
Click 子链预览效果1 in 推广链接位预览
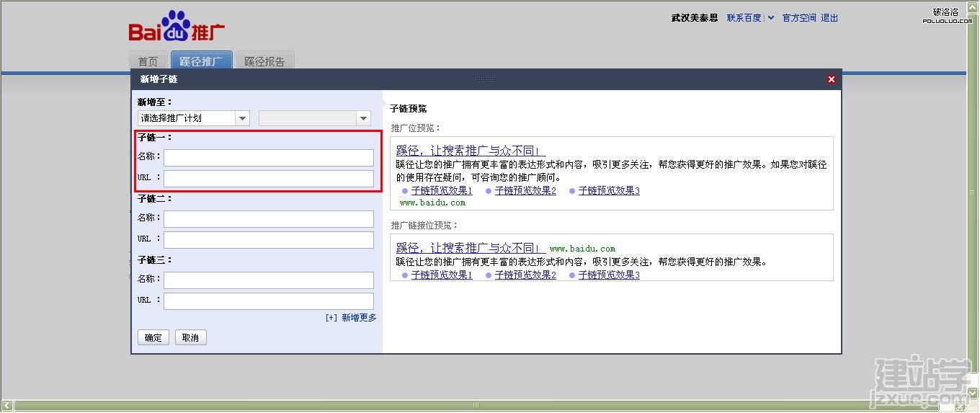(442, 275)
